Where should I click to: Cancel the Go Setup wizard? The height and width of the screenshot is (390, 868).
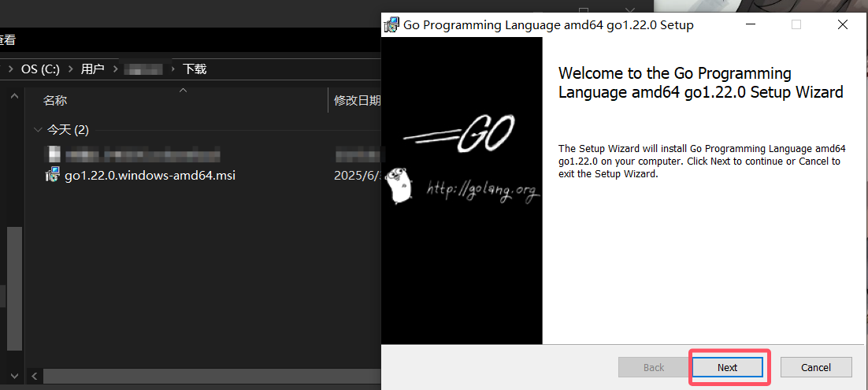click(816, 367)
